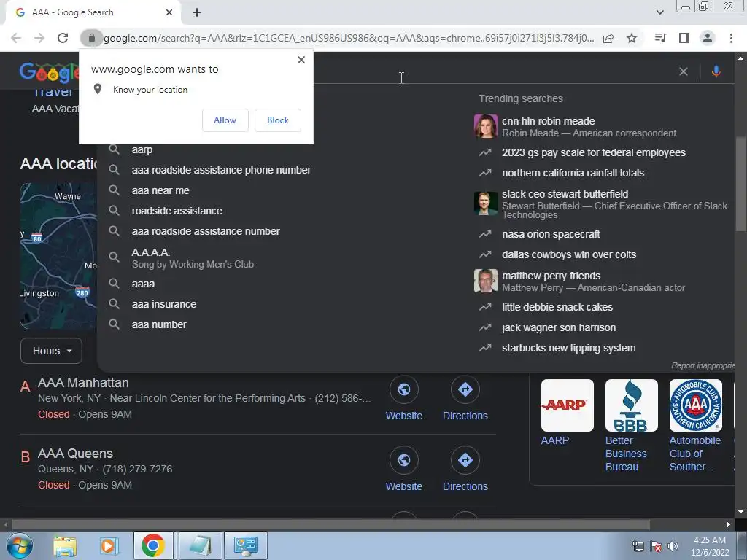Click the Google logo

pos(49,72)
